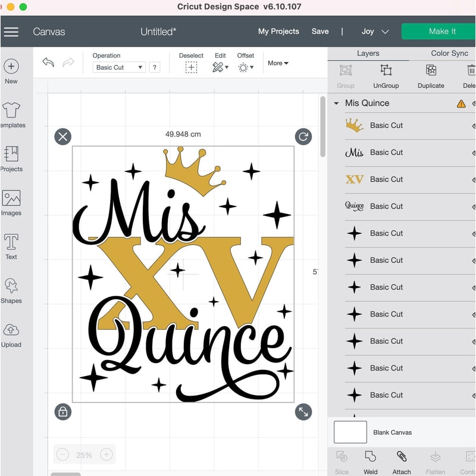
Task: Click the Deselect icon in the toolbar
Action: point(191,67)
